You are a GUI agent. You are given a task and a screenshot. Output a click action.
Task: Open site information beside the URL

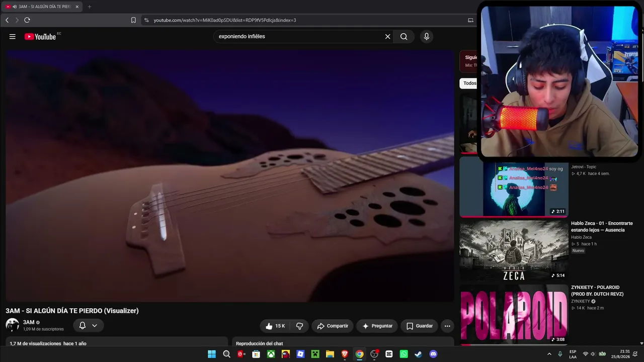[x=146, y=20]
